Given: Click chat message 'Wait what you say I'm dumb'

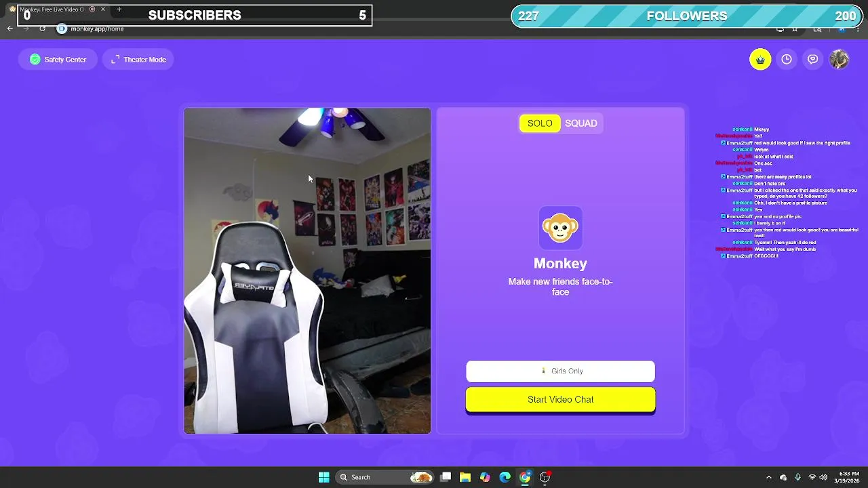Looking at the screenshot, I should point(785,249).
